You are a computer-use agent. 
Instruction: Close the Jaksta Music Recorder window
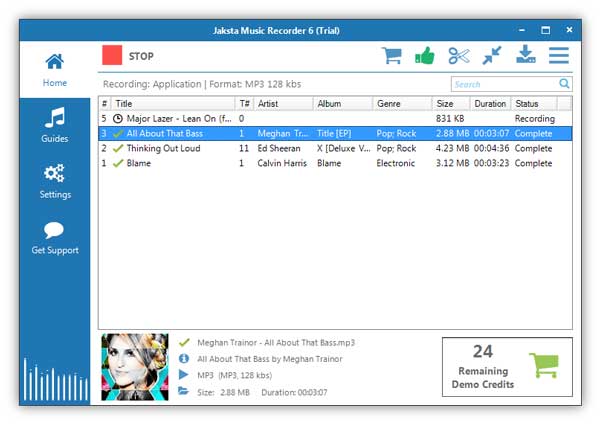(x=569, y=30)
